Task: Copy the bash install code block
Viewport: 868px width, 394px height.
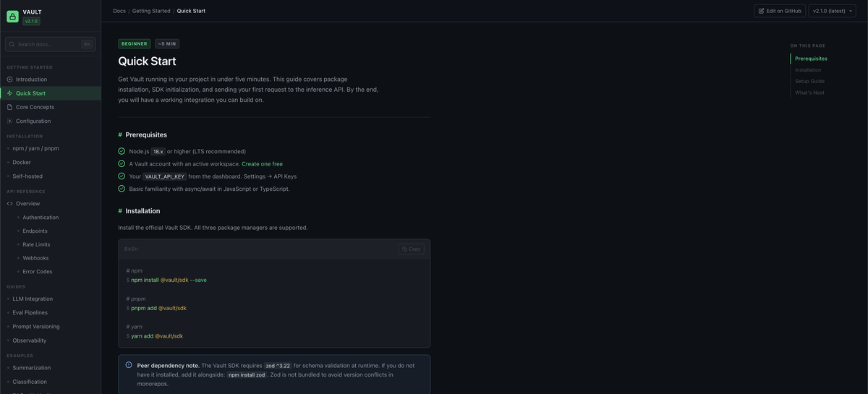Action: point(411,249)
